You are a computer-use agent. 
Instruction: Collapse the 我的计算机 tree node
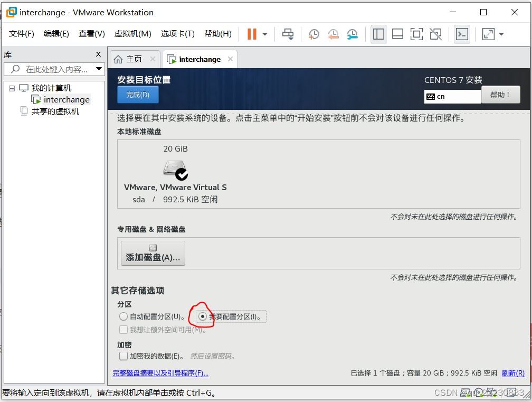tap(12, 88)
